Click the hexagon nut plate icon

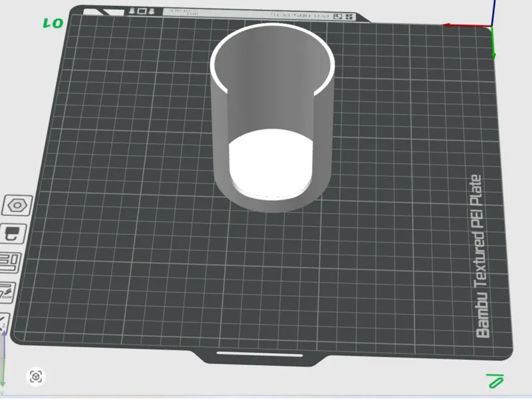pyautogui.click(x=17, y=205)
